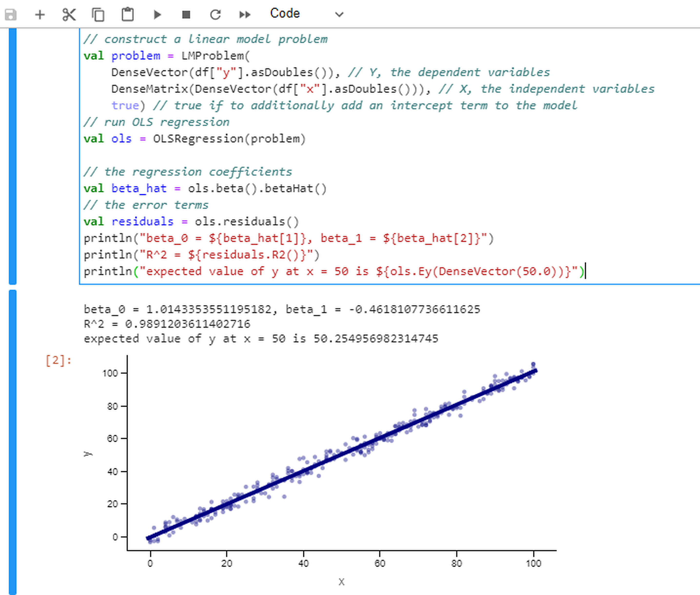Image resolution: width=700 pixels, height=595 pixels.
Task: Click the regression line in the plot
Action: [341, 455]
